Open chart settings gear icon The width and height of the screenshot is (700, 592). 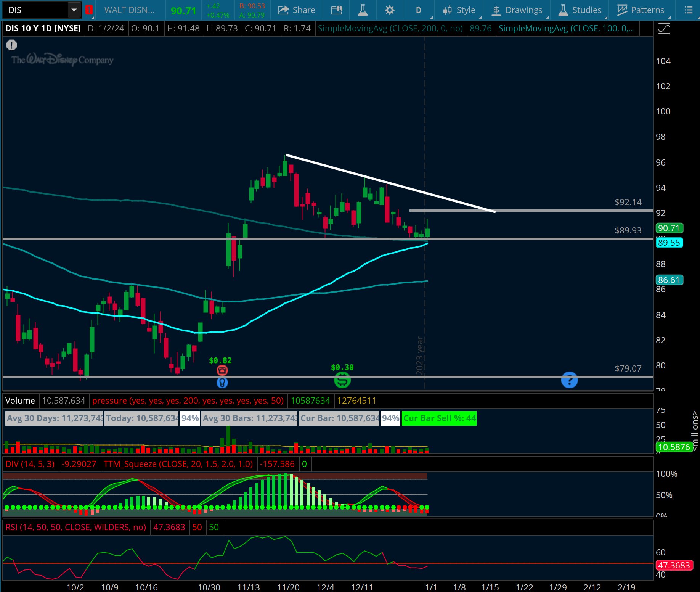390,10
